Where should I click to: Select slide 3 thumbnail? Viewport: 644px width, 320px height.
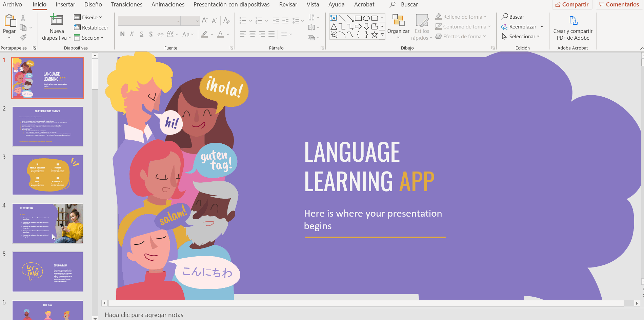(48, 175)
